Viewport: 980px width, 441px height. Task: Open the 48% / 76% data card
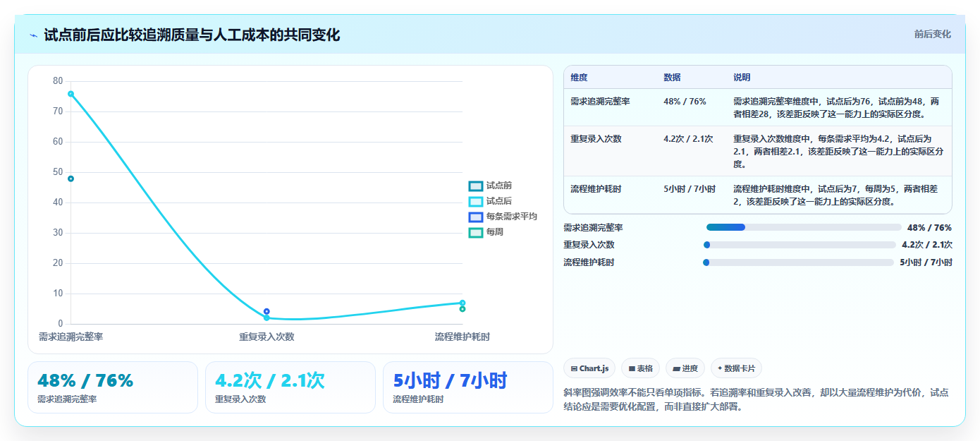pos(113,387)
